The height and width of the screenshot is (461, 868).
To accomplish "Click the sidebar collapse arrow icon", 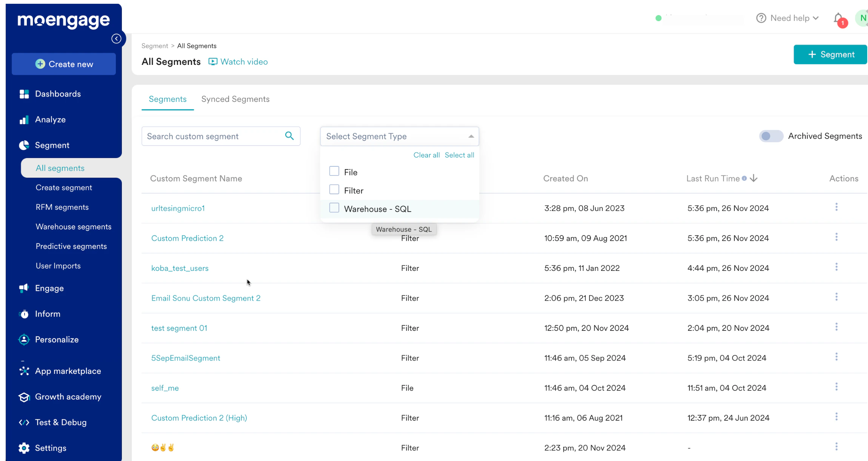I will pos(116,39).
